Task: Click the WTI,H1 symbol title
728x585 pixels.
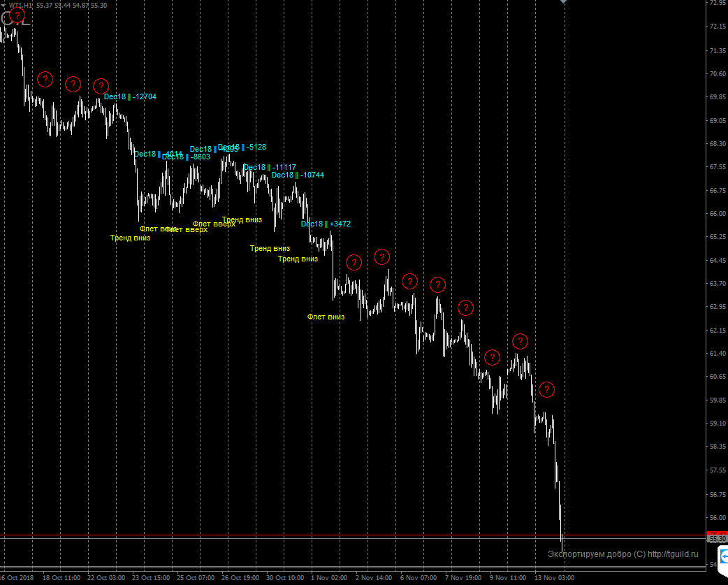Action: point(20,5)
